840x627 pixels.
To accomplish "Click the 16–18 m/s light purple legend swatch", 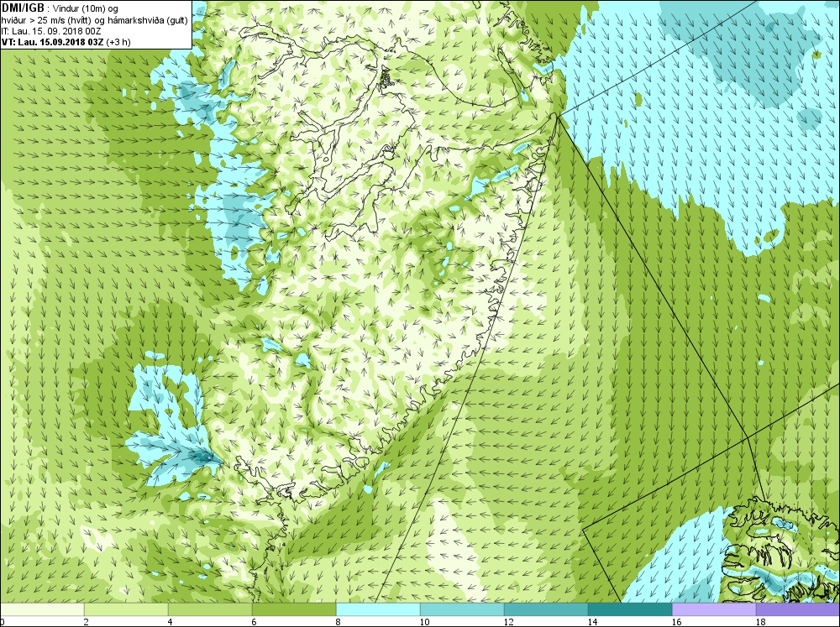I will click(x=713, y=609).
